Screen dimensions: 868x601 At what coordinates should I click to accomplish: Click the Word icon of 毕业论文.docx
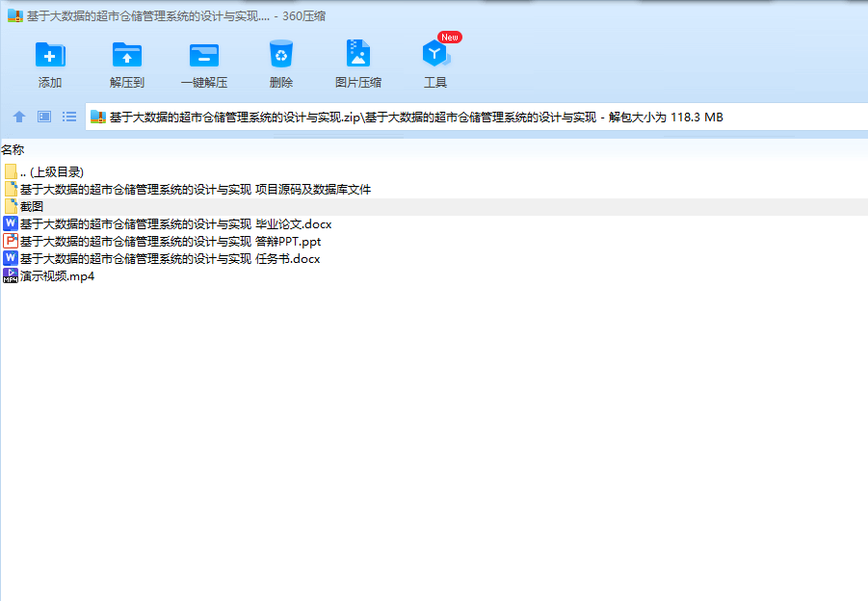[x=11, y=223]
